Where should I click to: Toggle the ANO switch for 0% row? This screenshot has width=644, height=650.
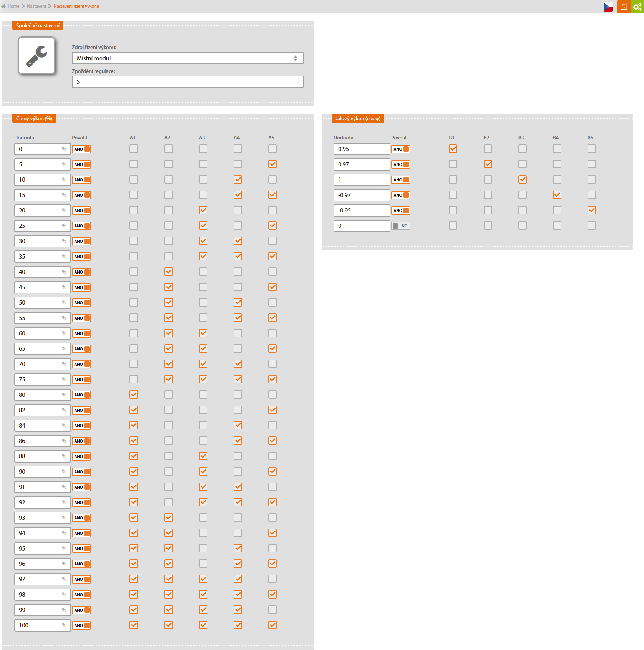pos(81,149)
